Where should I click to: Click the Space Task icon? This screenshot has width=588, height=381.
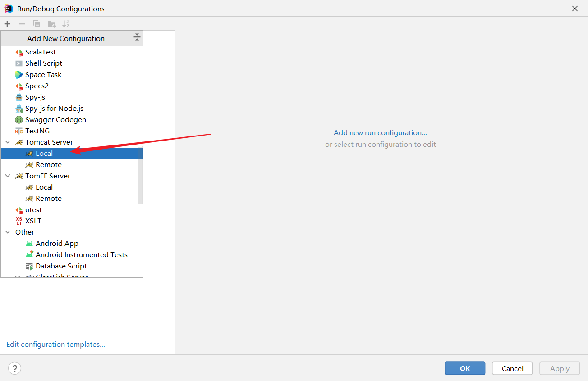coord(19,75)
